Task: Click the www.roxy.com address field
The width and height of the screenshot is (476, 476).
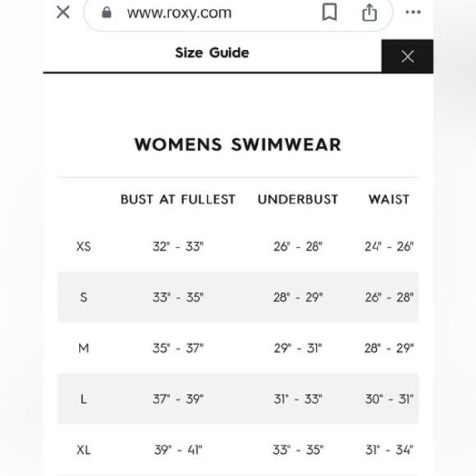Action: 179,13
